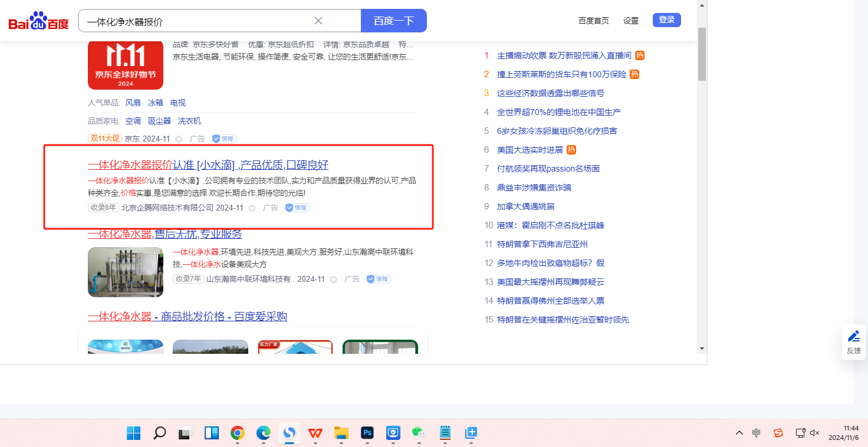
Task: Open 百度首页 link in header
Action: point(594,21)
